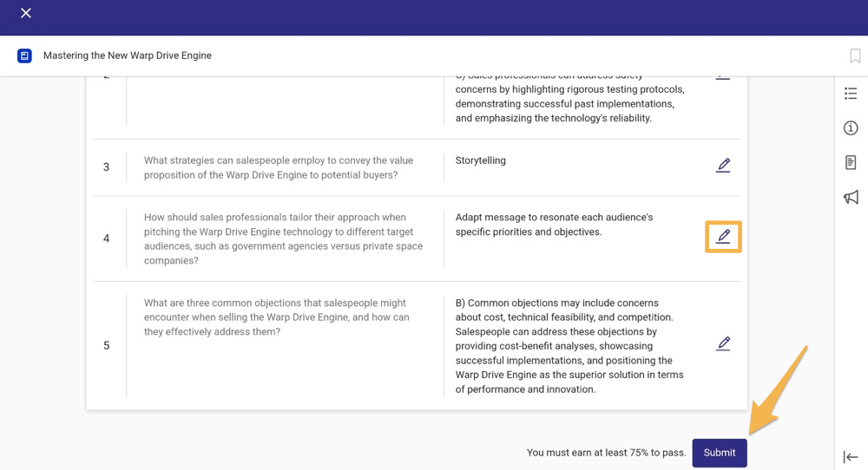This screenshot has width=868, height=470.
Task: Bookmark the Mastering the New Warp Drive Engine course
Action: (x=855, y=55)
